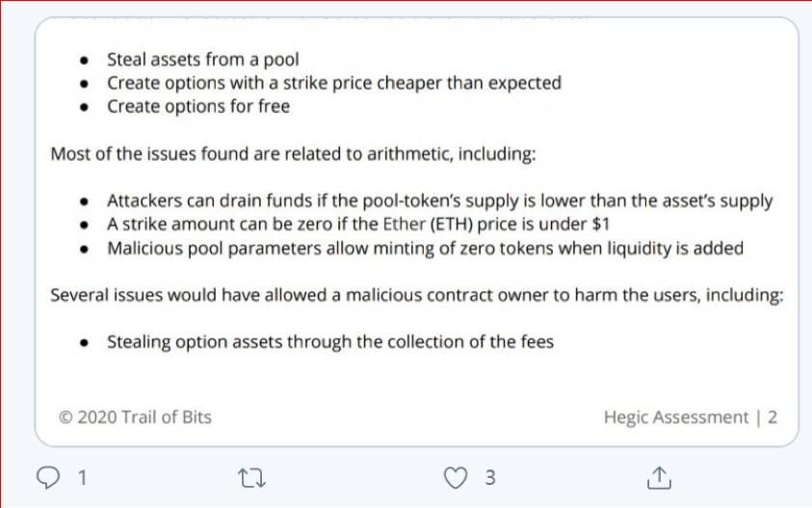812x508 pixels.
Task: Click the 'Attackers can drain funds' bullet
Action: click(x=439, y=201)
